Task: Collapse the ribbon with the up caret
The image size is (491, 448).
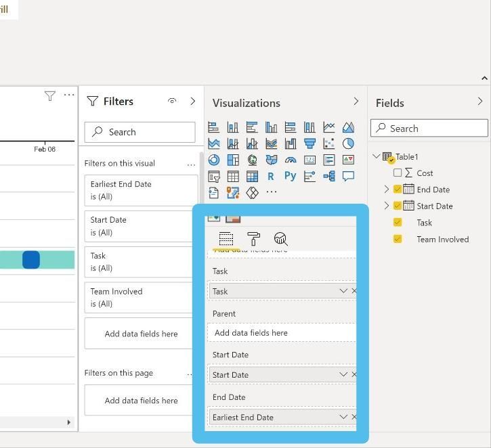Action: click(x=484, y=79)
